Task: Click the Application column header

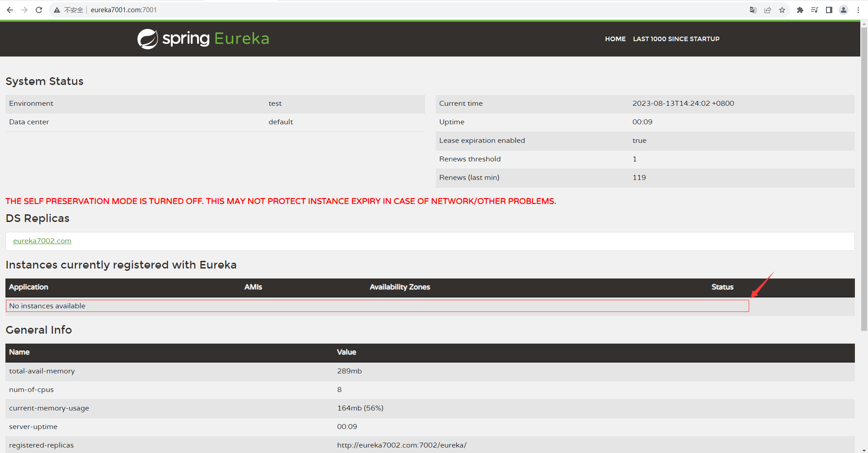Action: 28,287
